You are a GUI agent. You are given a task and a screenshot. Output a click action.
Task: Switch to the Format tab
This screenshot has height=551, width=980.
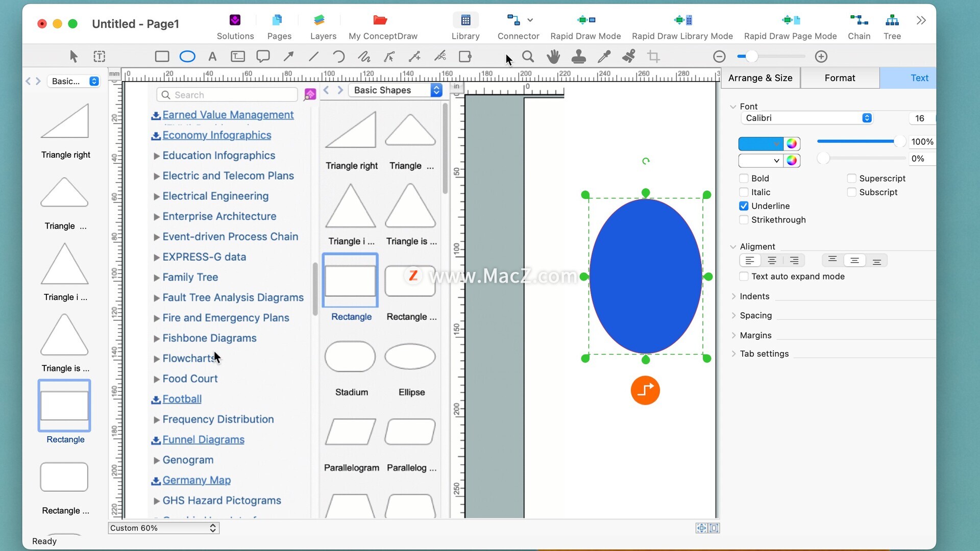[x=840, y=78]
